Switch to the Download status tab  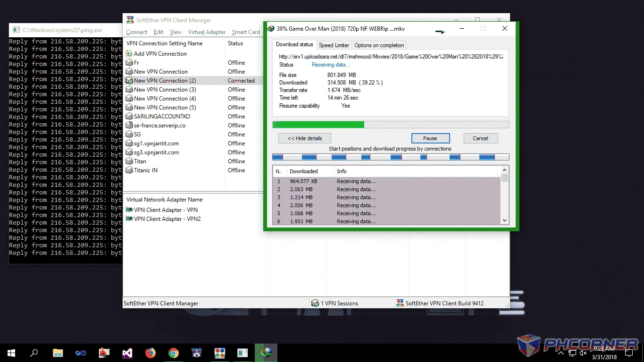coord(294,44)
